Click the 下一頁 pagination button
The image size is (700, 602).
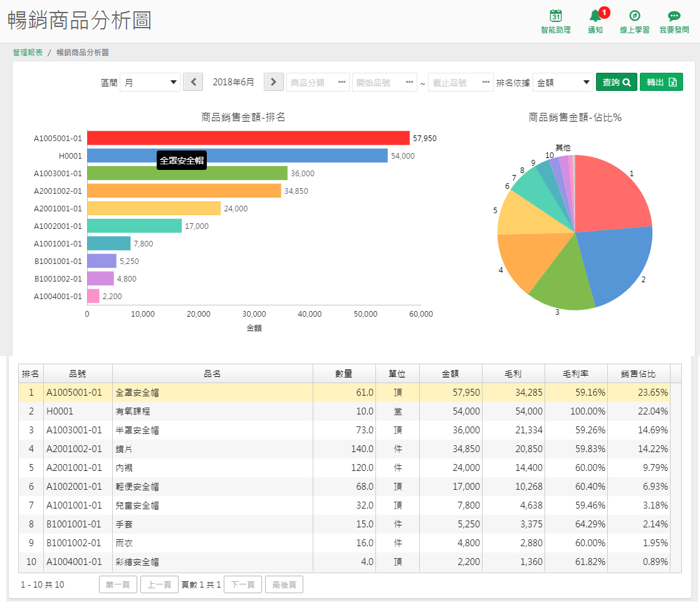click(243, 584)
